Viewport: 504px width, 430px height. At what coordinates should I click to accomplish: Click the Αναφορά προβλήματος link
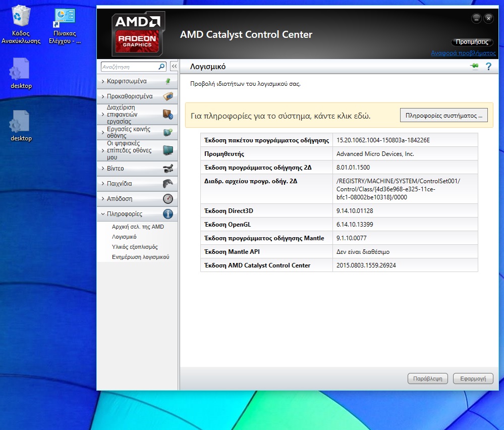463,53
